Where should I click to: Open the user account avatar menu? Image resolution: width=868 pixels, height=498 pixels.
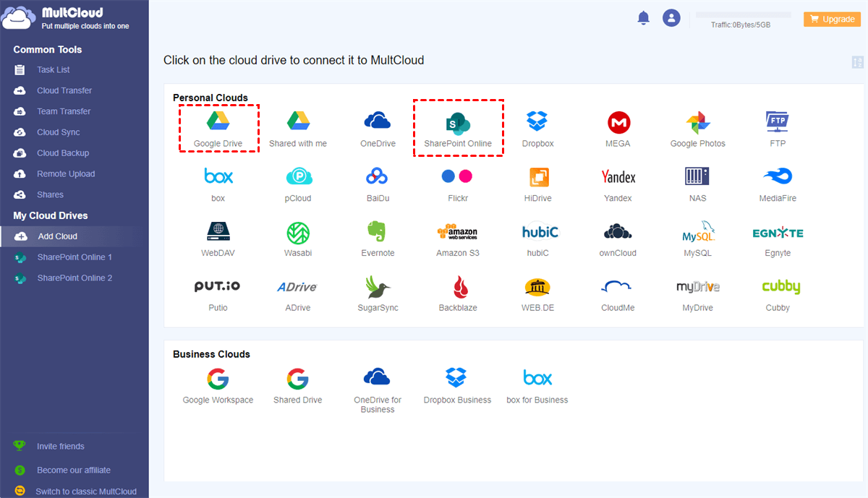pos(672,19)
